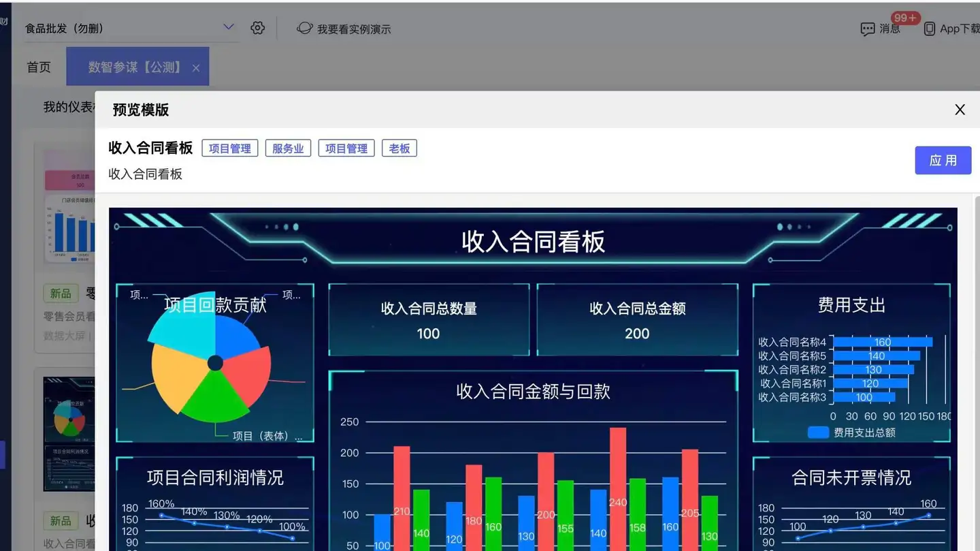Image resolution: width=980 pixels, height=551 pixels.
Task: Open the 消息 chat bubble icon
Action: click(868, 29)
